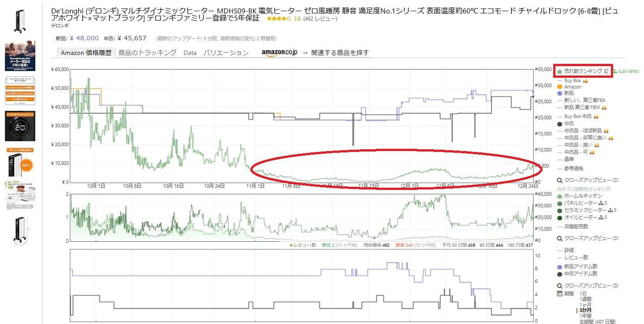Toggle the 月間販売数 series
The image size is (644, 324).
pos(573,227)
